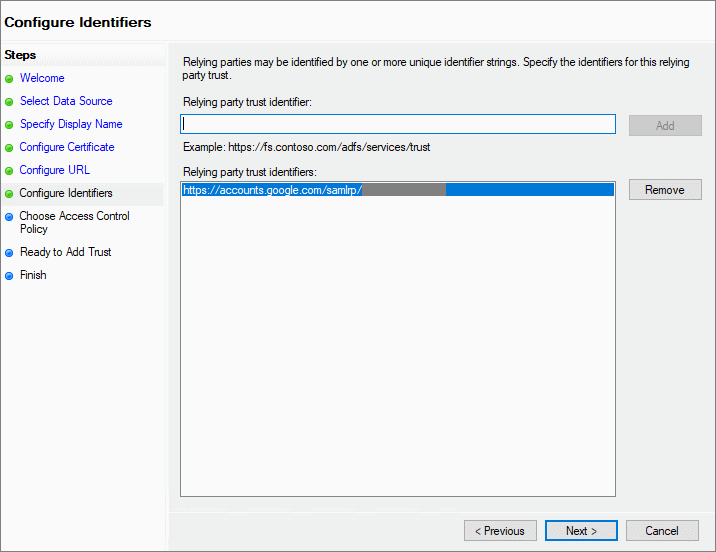Screen dimensions: 716x552
Task: Click the bullet icon next to Specify Display Name
Action: tap(9, 125)
